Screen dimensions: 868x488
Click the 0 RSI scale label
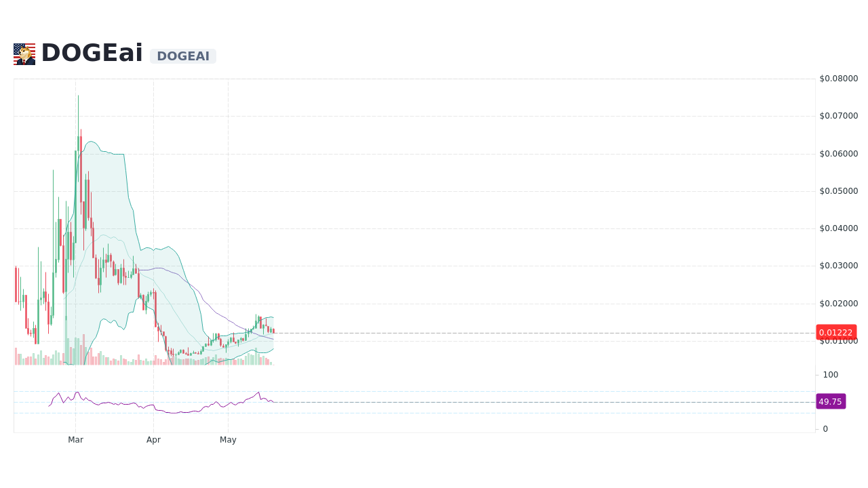coord(825,428)
